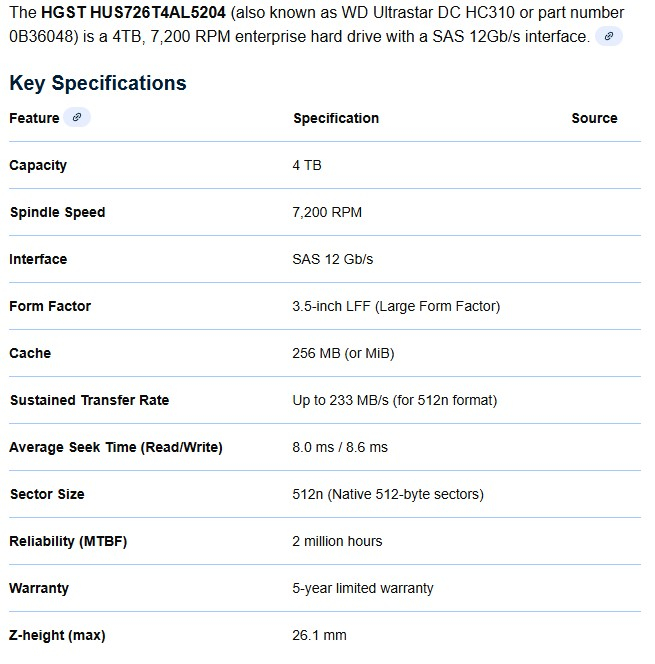Screen dimensions: 655x664
Task: Click the Feature column header text
Action: point(34,118)
